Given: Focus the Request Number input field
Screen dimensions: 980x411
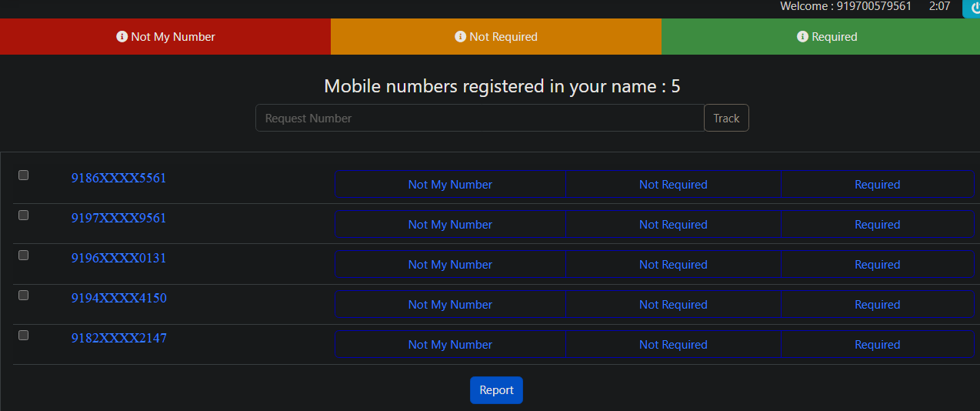Looking at the screenshot, I should 479,119.
